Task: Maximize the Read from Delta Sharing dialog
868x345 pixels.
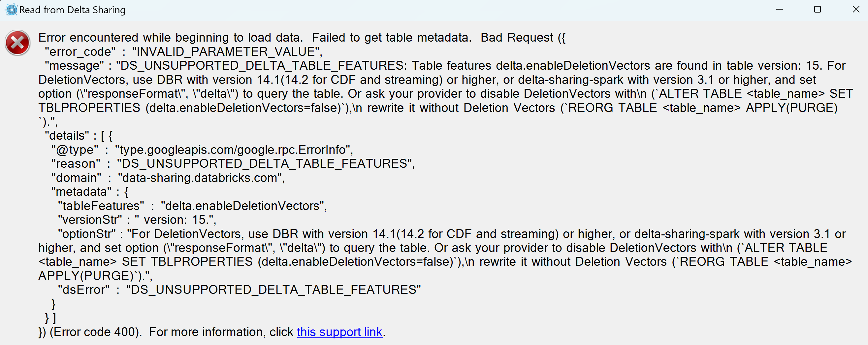Action: (818, 10)
